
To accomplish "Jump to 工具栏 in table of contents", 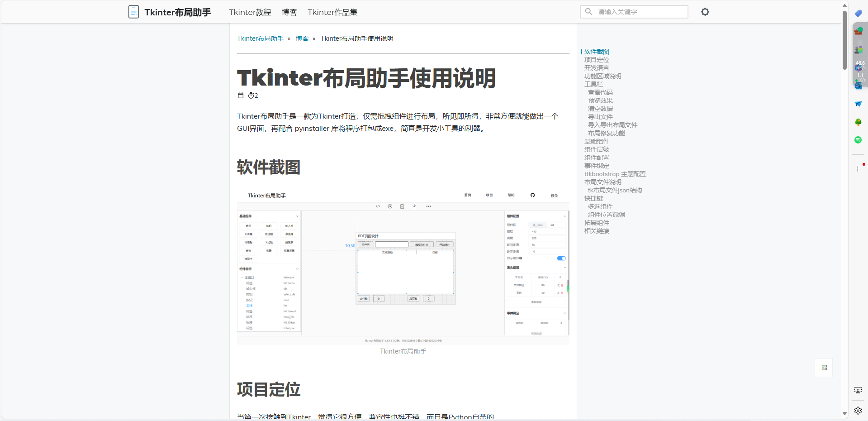I will 593,84.
